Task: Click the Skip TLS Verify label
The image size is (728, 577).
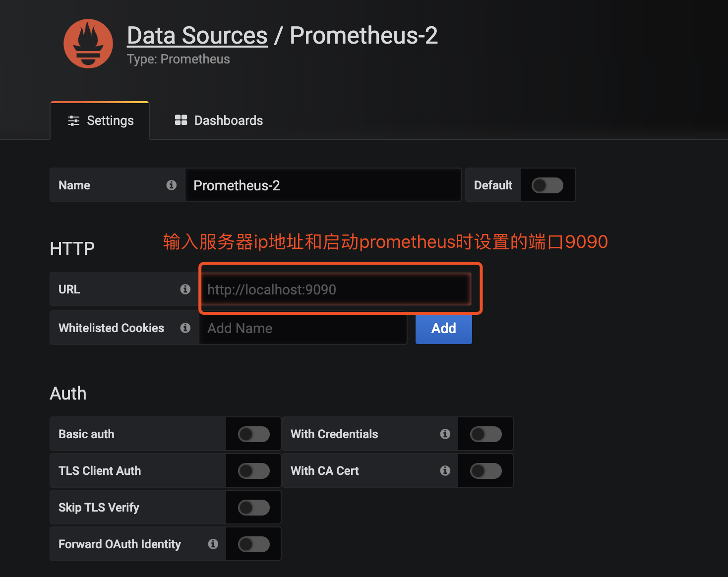Action: pyautogui.click(x=99, y=508)
